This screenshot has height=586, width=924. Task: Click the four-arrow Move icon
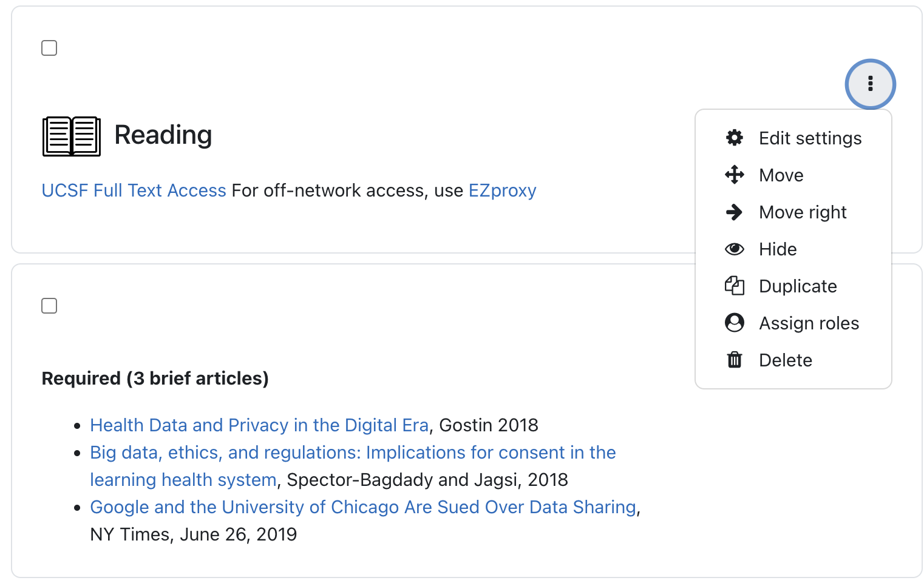click(x=735, y=175)
